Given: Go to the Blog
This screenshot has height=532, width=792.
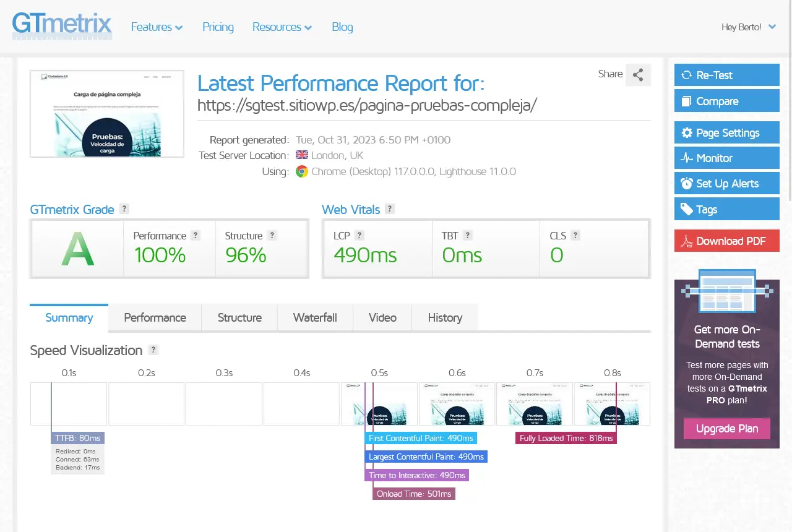Looking at the screenshot, I should pyautogui.click(x=342, y=27).
